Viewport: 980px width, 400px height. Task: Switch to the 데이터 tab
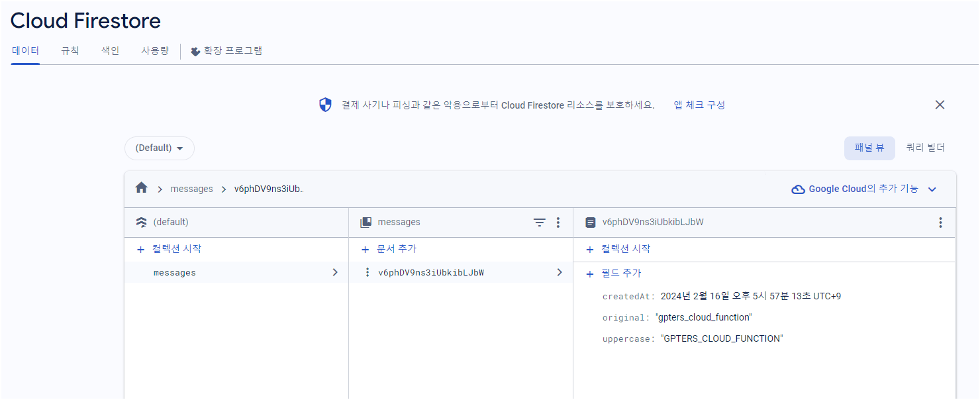tap(25, 50)
